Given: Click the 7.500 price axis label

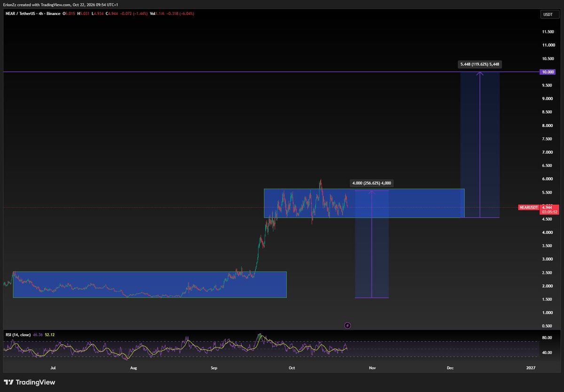Looking at the screenshot, I should (x=548, y=139).
